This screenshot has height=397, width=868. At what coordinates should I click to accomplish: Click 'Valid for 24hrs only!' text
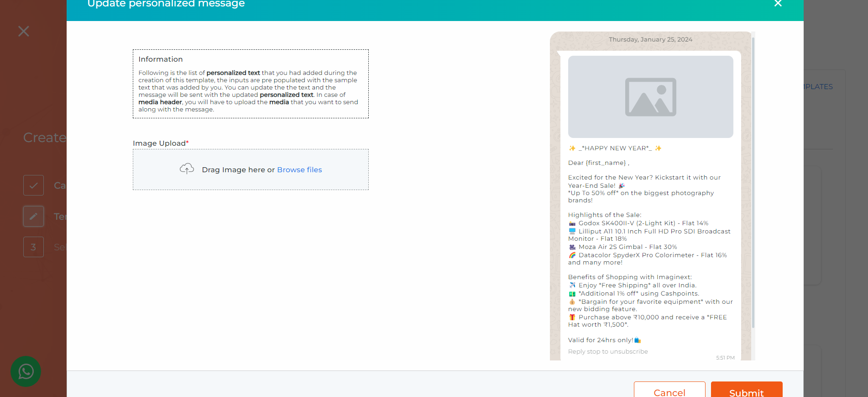click(x=601, y=340)
